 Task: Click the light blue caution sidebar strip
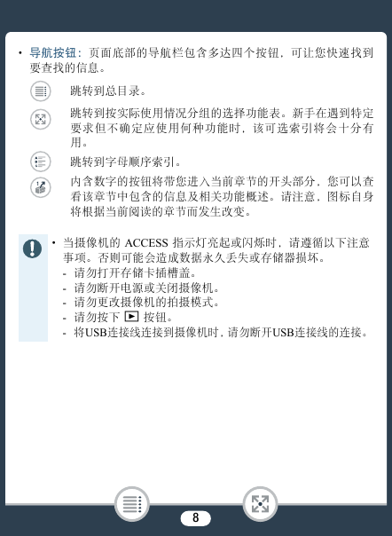pos(33,288)
